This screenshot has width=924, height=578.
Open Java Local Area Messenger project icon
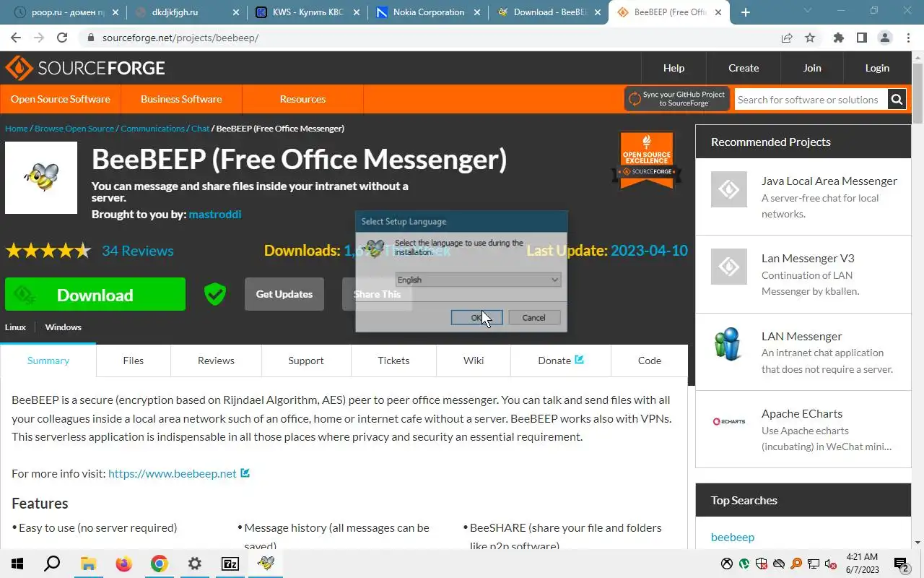click(728, 189)
